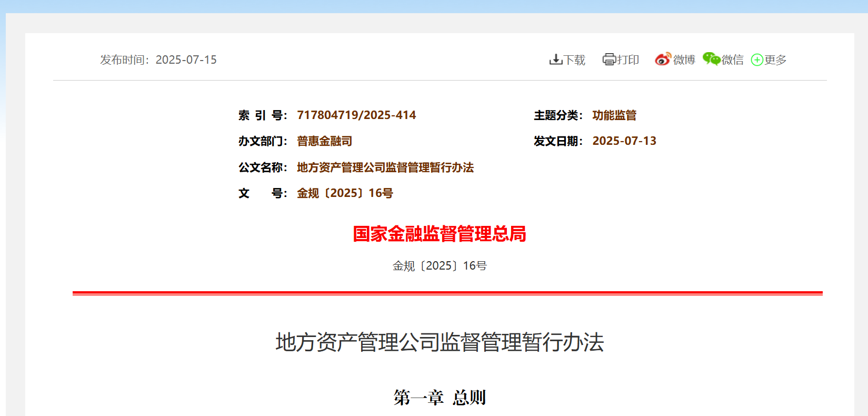Click the issue date 2025-07-13

click(x=624, y=141)
